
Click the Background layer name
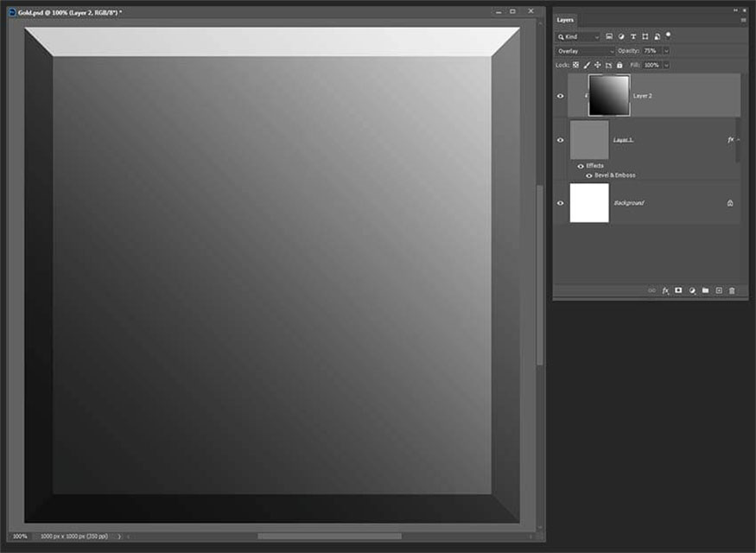click(x=629, y=203)
